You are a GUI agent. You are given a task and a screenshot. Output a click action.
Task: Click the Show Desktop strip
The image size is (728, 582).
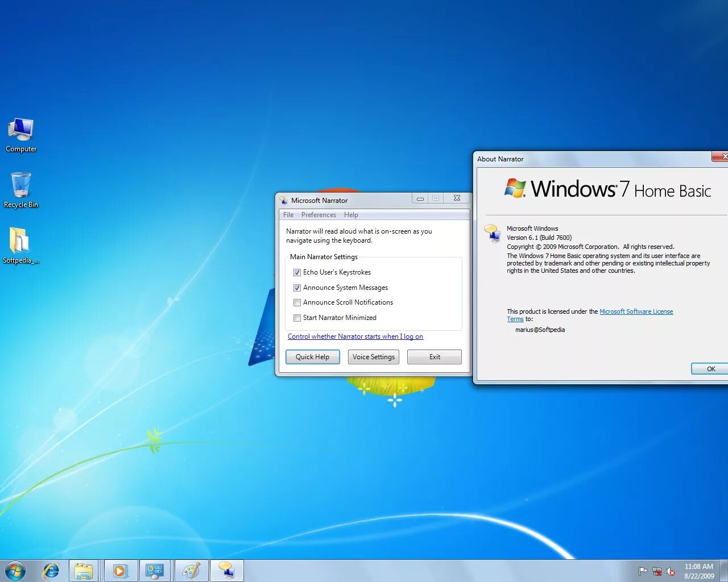[724, 571]
